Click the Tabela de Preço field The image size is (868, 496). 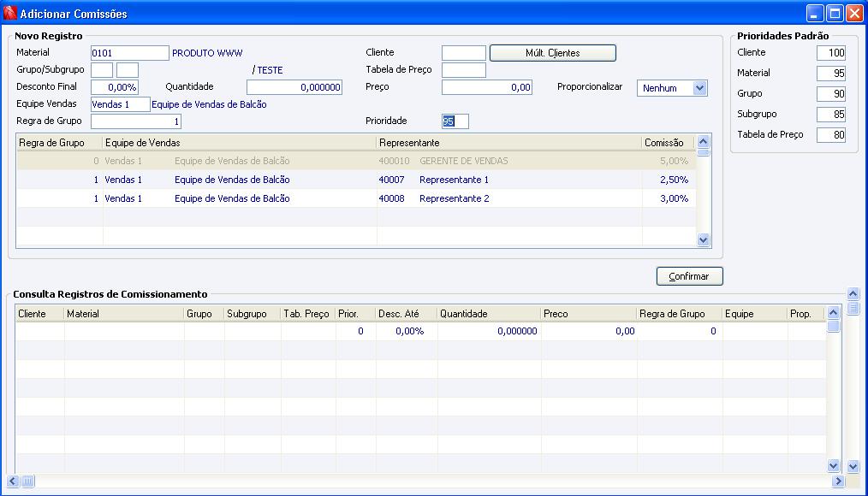pos(463,70)
